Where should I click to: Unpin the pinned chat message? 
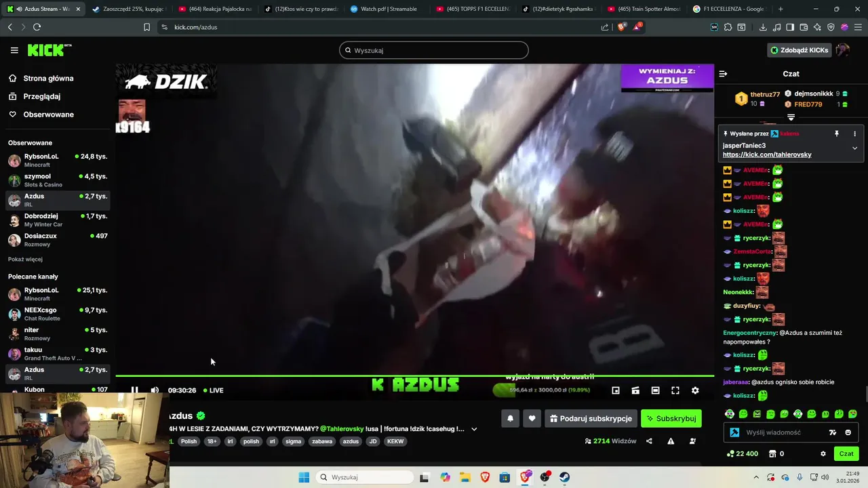point(837,134)
